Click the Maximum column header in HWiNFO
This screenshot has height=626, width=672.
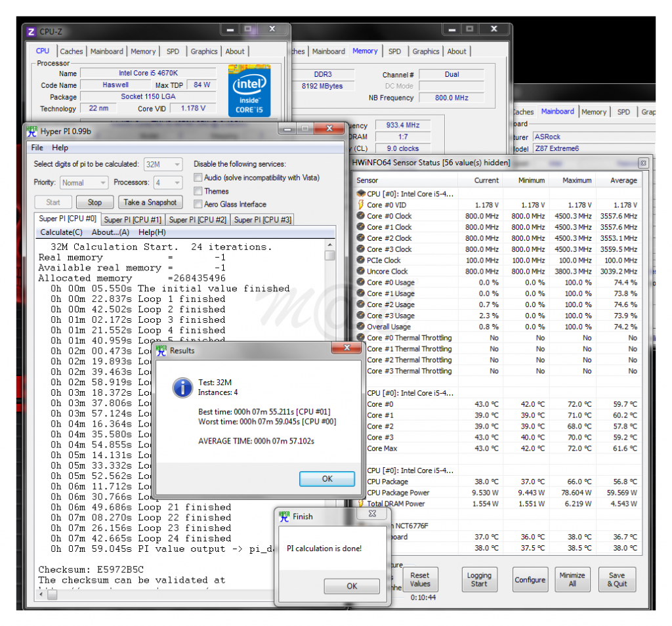[x=577, y=180]
